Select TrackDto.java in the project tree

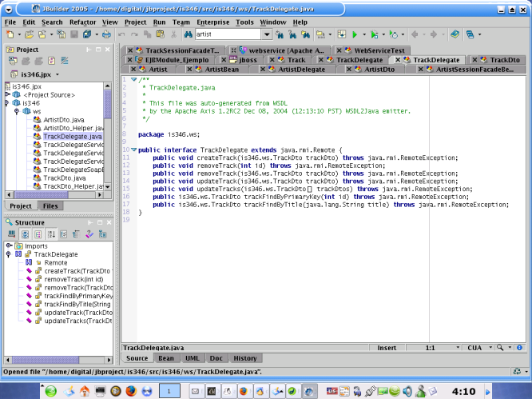point(63,178)
